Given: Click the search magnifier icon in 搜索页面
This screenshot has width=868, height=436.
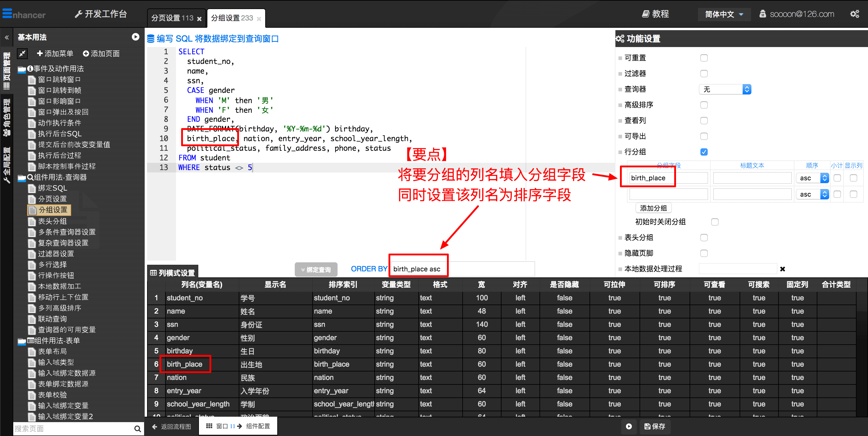Looking at the screenshot, I should [137, 428].
